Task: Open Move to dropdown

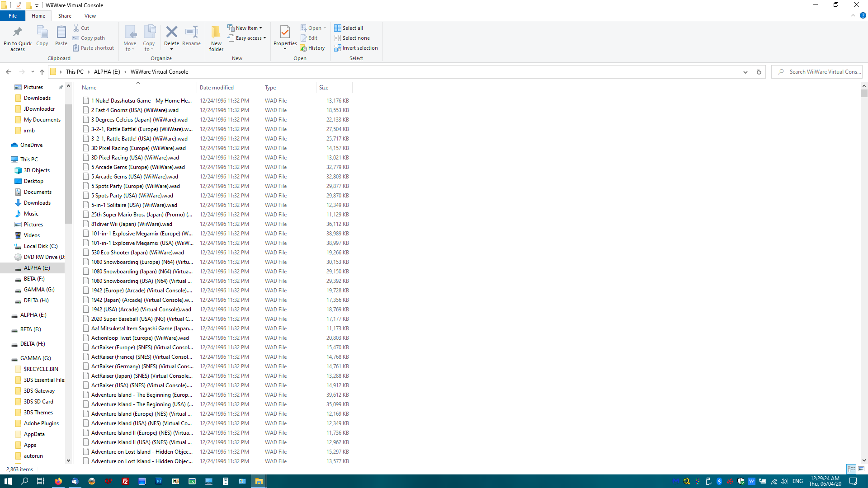Action: 130,38
